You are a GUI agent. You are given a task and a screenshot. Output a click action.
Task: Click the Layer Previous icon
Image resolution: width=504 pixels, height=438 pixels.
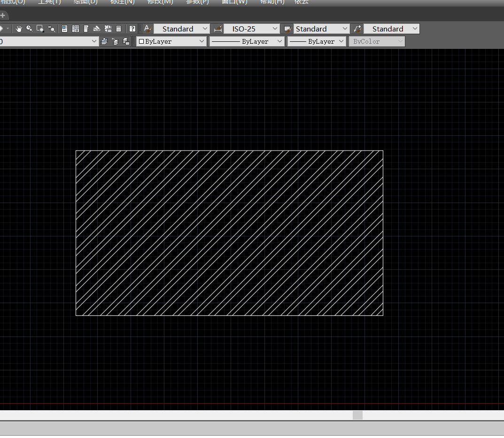(115, 41)
